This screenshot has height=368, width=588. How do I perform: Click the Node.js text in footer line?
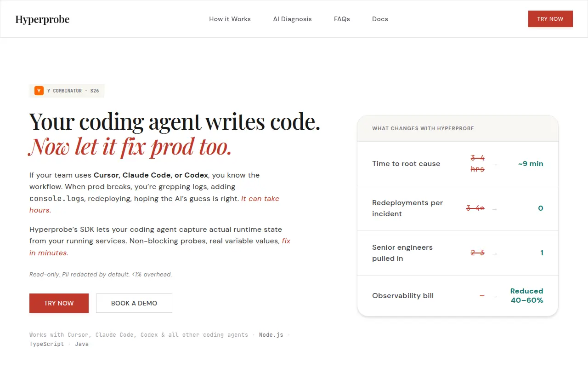(x=271, y=335)
